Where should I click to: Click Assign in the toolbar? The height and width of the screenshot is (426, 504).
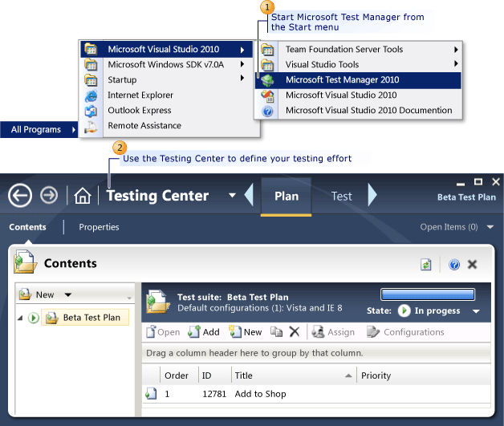(333, 332)
